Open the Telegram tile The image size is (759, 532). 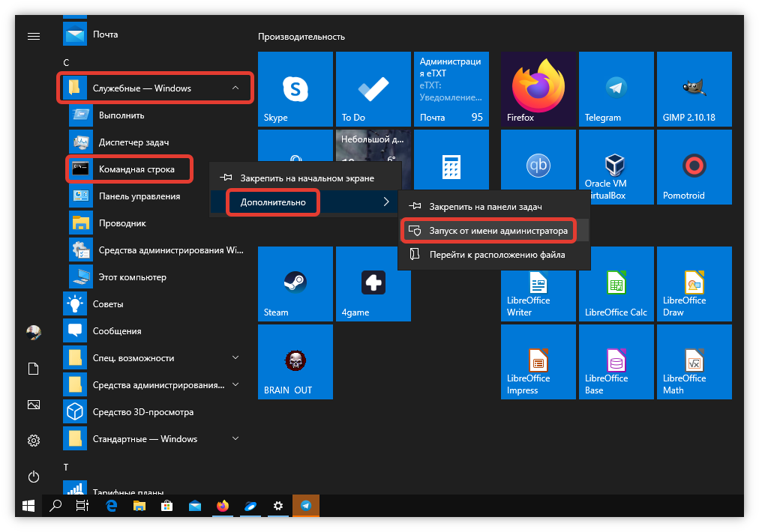click(616, 89)
